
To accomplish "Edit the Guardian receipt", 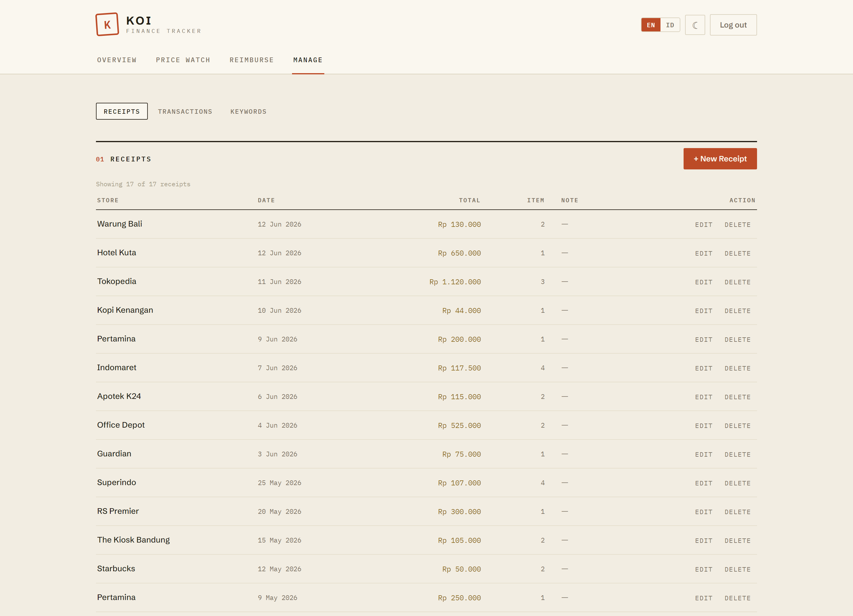I will coord(704,455).
